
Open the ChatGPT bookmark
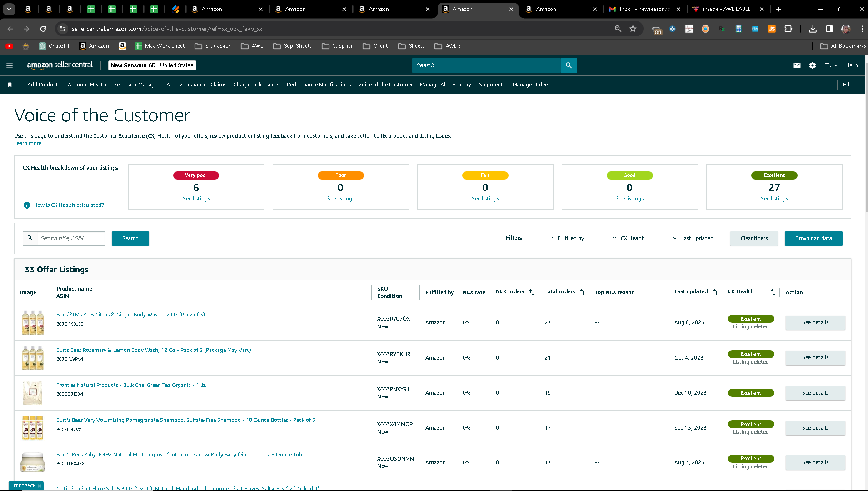point(55,46)
